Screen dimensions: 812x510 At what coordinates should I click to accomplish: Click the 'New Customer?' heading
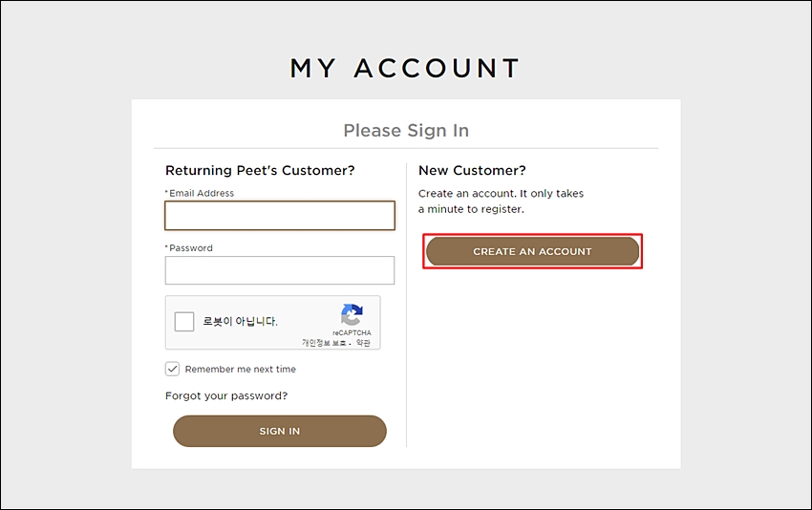coord(472,170)
